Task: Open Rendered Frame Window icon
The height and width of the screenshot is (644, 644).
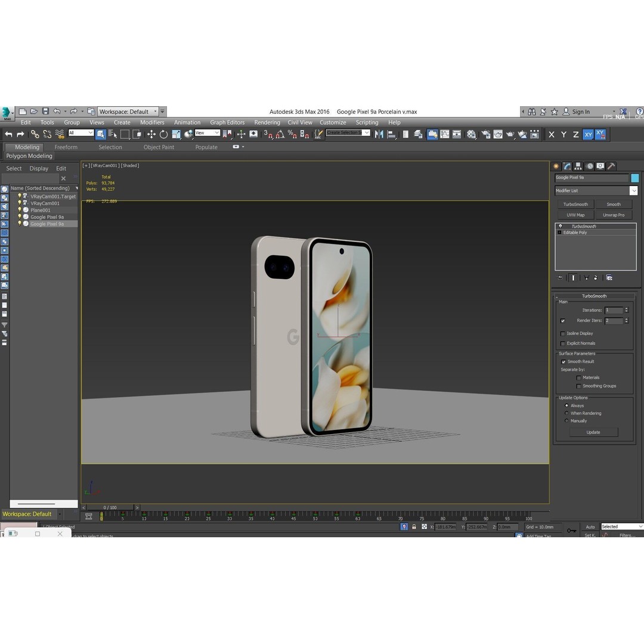Action: 498,134
